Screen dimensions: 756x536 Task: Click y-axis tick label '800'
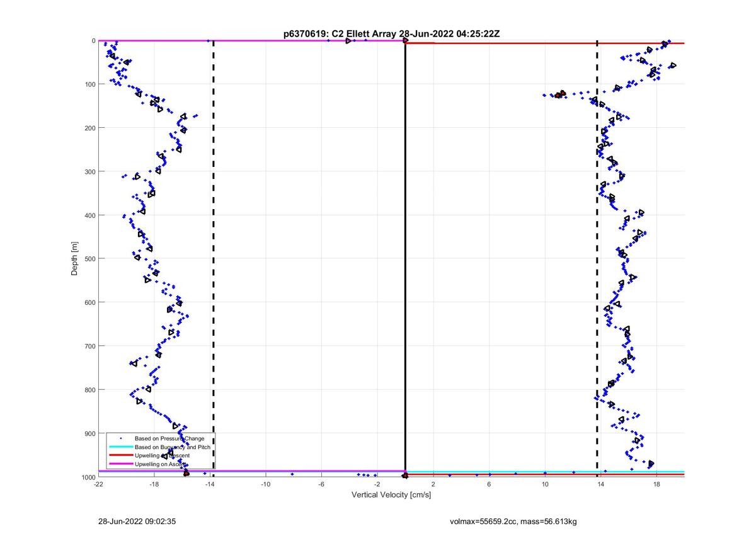click(90, 390)
